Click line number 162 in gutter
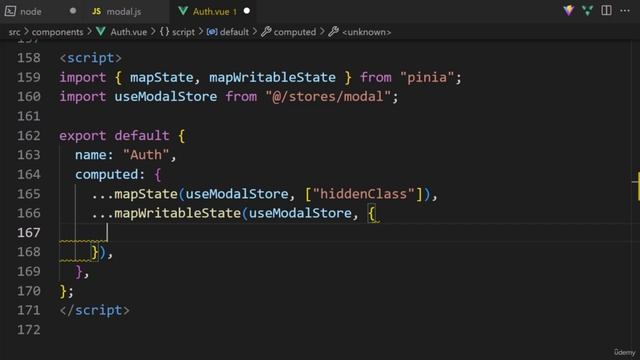This screenshot has width=640, height=360. click(29, 136)
